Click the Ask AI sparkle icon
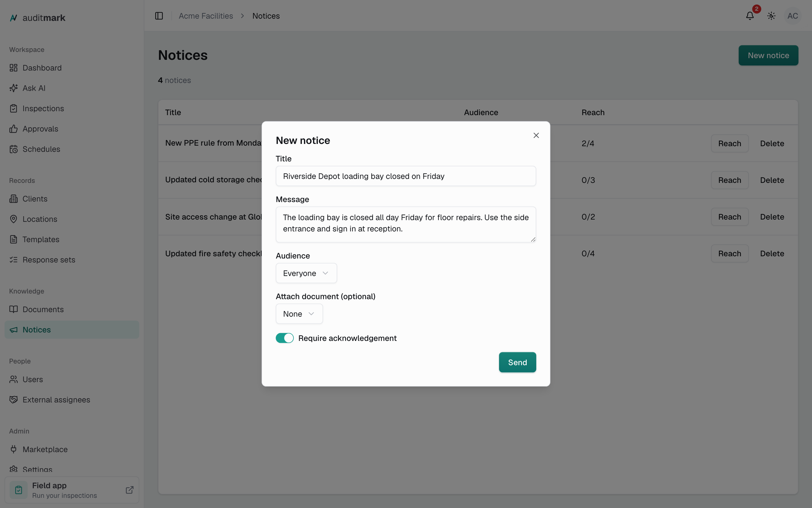The width and height of the screenshot is (812, 508). [14, 88]
